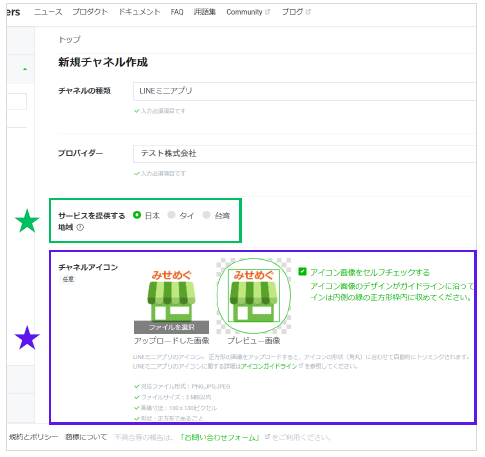Click the チャネルアイコン label

coord(88,267)
